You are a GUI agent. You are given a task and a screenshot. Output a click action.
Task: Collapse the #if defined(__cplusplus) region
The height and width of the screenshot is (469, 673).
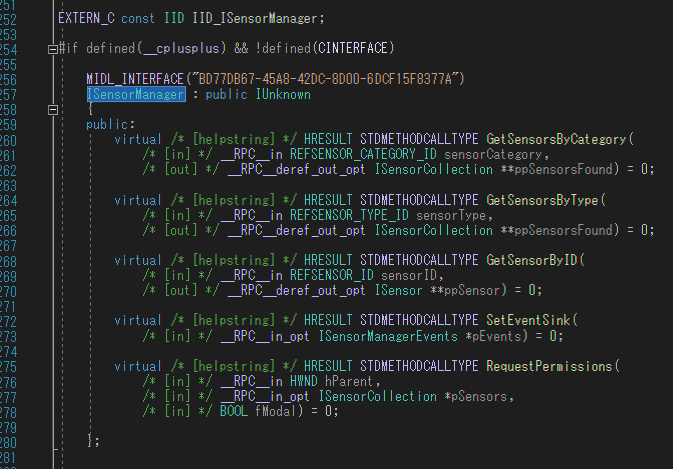(53, 49)
